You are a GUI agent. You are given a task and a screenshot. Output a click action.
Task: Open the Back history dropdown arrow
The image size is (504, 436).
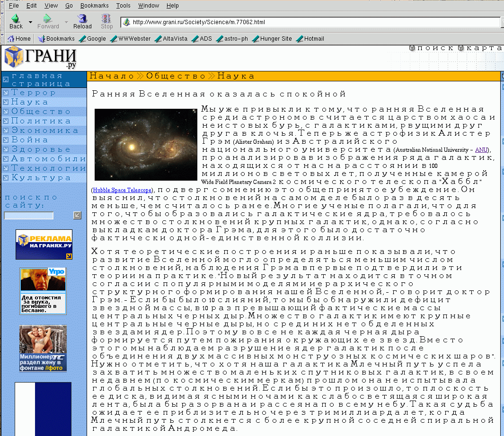click(31, 22)
